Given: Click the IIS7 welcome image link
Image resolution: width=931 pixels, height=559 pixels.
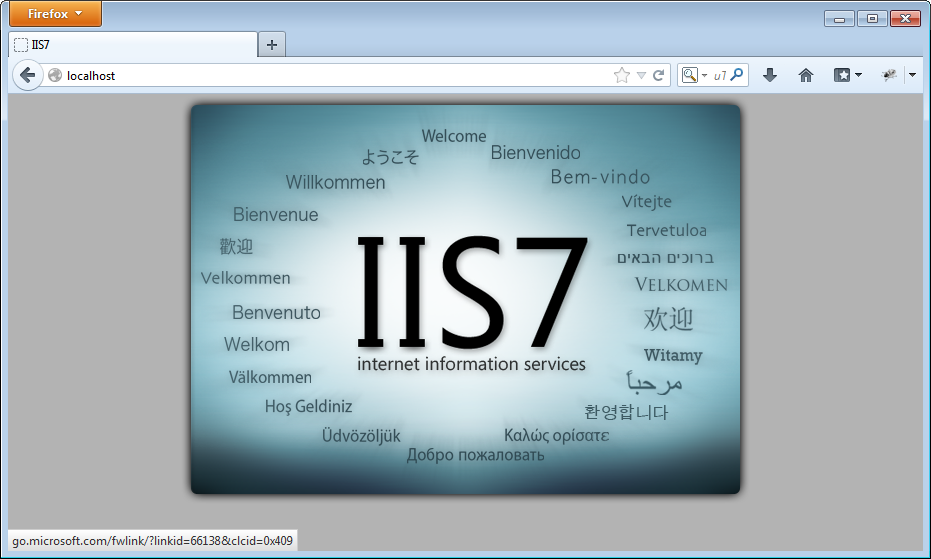Looking at the screenshot, I should 466,299.
